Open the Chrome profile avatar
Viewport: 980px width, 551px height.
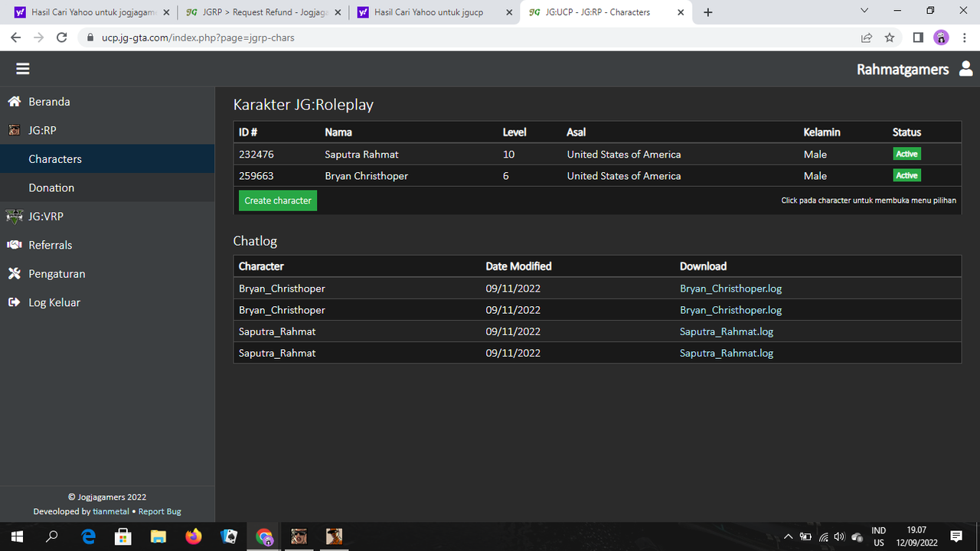point(942,37)
